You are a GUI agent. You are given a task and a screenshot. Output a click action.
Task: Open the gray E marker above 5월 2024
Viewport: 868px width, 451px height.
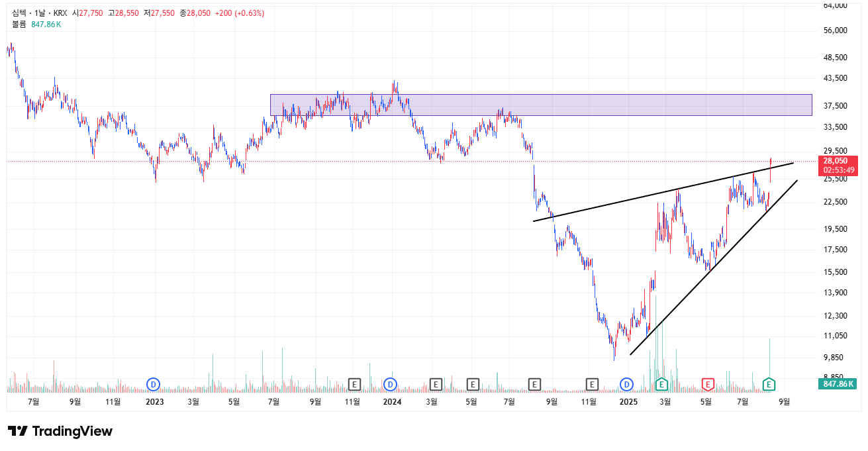pos(473,383)
